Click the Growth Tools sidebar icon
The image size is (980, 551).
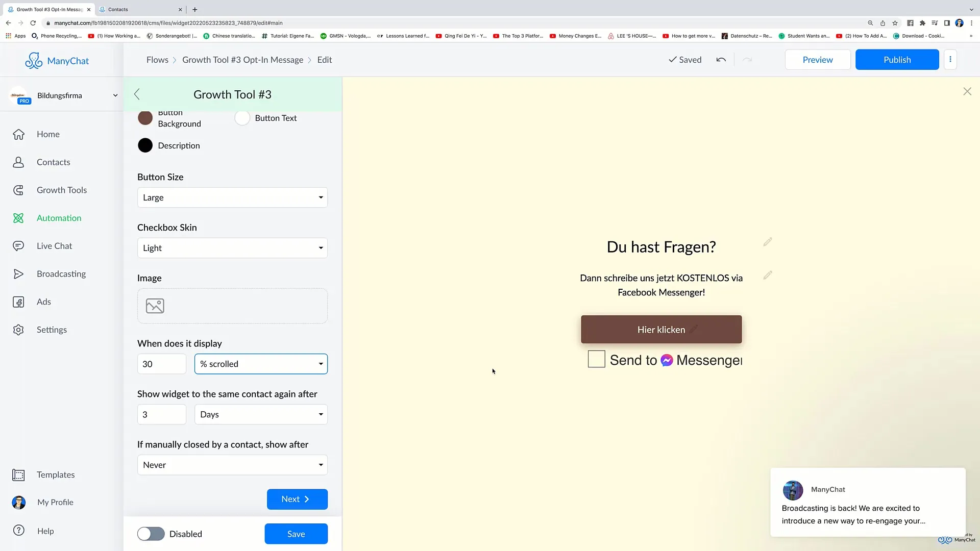[x=18, y=190]
